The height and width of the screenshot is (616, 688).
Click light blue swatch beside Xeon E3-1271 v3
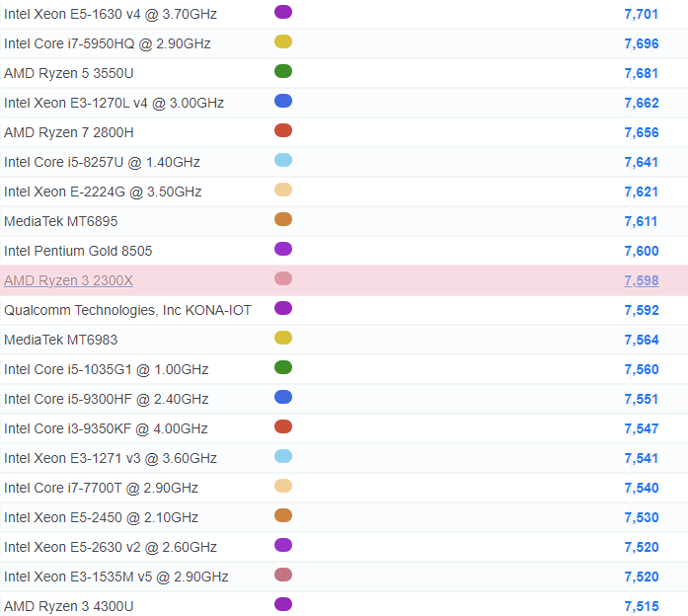[x=283, y=456]
